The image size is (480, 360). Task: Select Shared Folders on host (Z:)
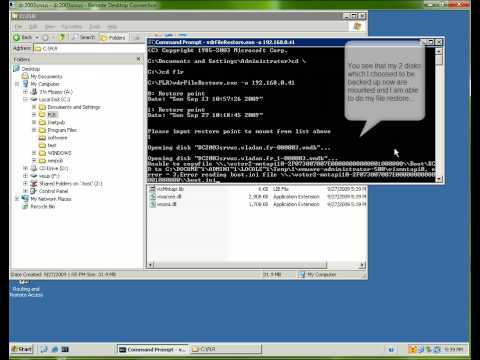(71, 184)
